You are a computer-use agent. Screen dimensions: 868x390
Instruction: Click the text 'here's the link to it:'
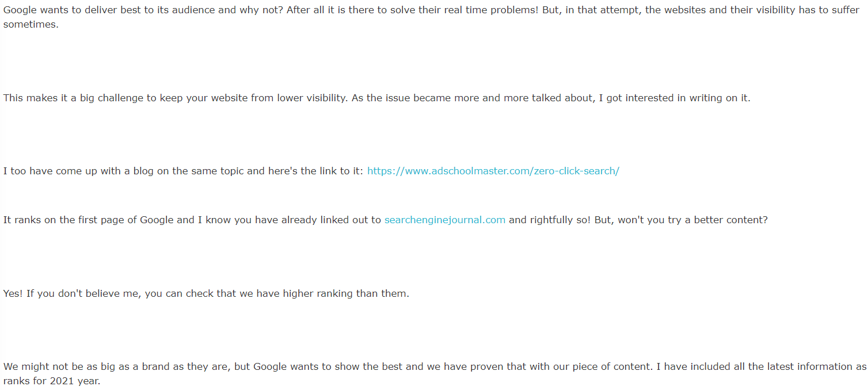316,171
